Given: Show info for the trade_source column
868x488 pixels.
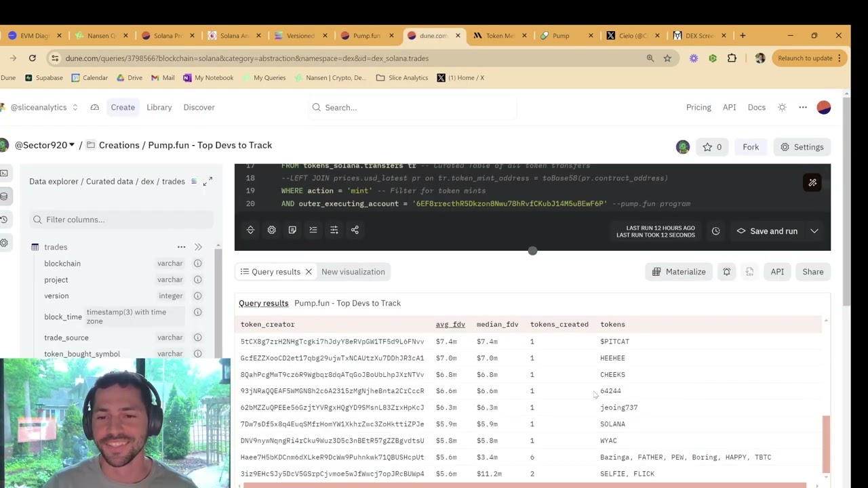Looking at the screenshot, I should pyautogui.click(x=197, y=337).
